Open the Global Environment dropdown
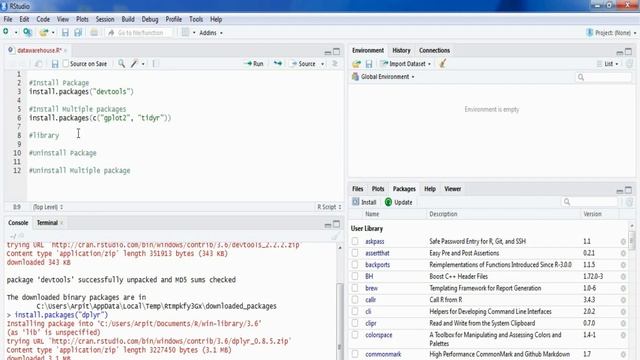640x360 pixels. click(x=383, y=77)
